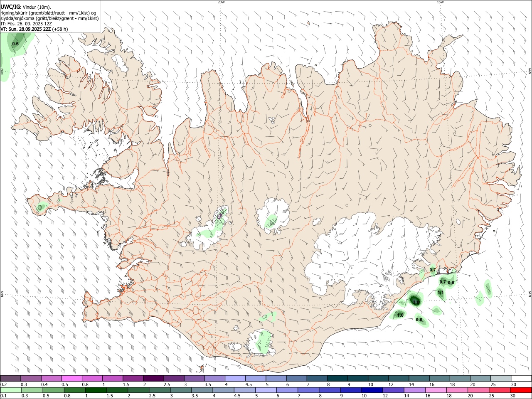Click the '0.2' label in top legend row
The width and height of the screenshot is (532, 399).
(x=3, y=384)
